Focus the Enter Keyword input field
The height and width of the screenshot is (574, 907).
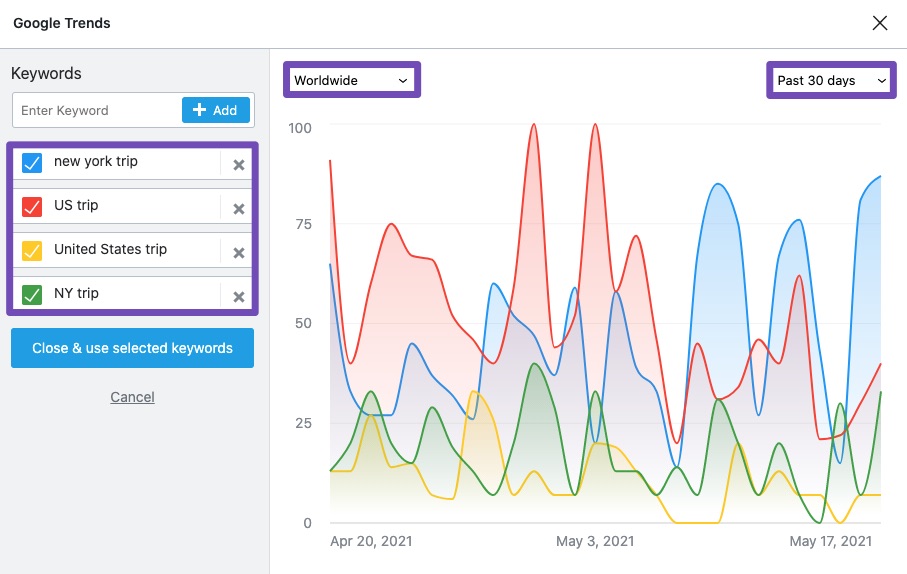(x=97, y=110)
